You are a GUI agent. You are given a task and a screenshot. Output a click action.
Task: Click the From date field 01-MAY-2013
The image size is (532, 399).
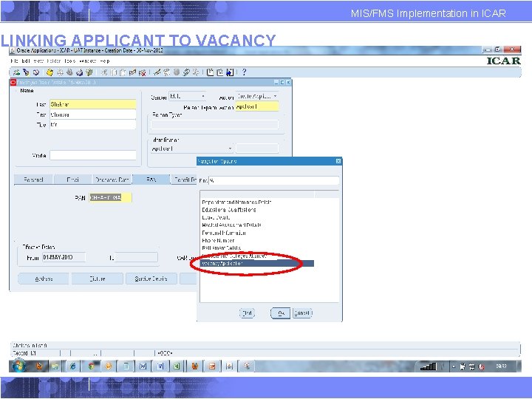[x=64, y=257]
